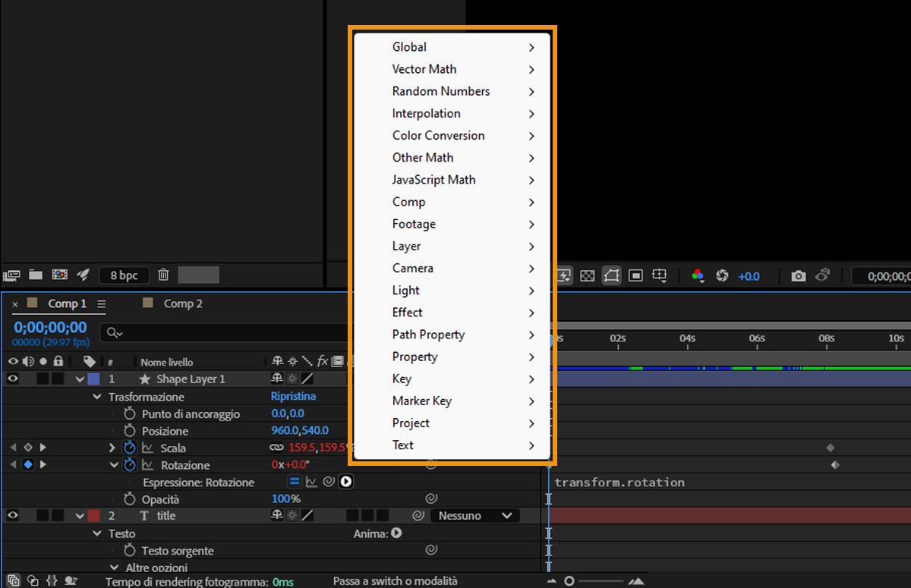The height and width of the screenshot is (588, 911).
Task: Click the Opacità stopwatch to add a keyframe
Action: (x=129, y=498)
